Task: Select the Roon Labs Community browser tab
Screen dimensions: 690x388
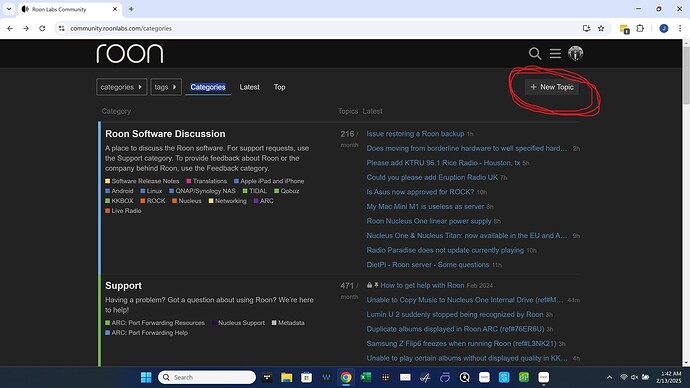Action: pos(70,9)
